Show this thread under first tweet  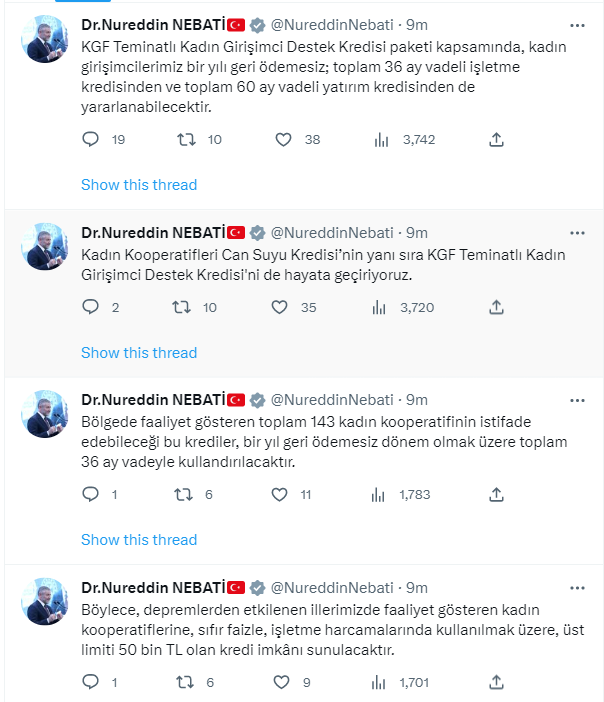(x=139, y=184)
